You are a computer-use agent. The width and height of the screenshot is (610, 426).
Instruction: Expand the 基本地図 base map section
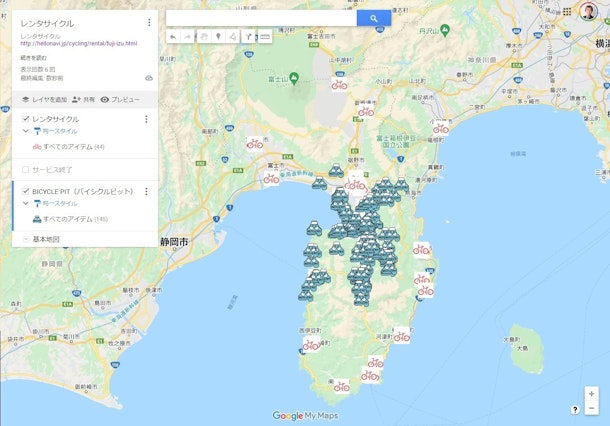click(x=26, y=239)
